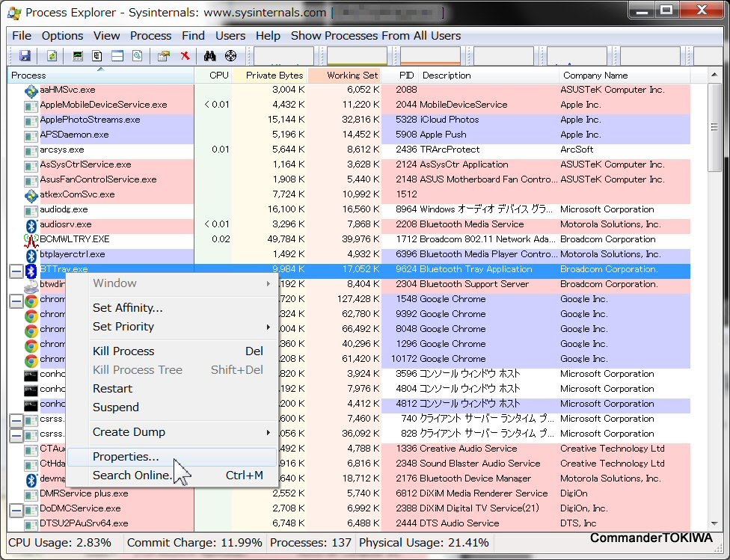Open the System Information toolbar icon

click(78, 56)
